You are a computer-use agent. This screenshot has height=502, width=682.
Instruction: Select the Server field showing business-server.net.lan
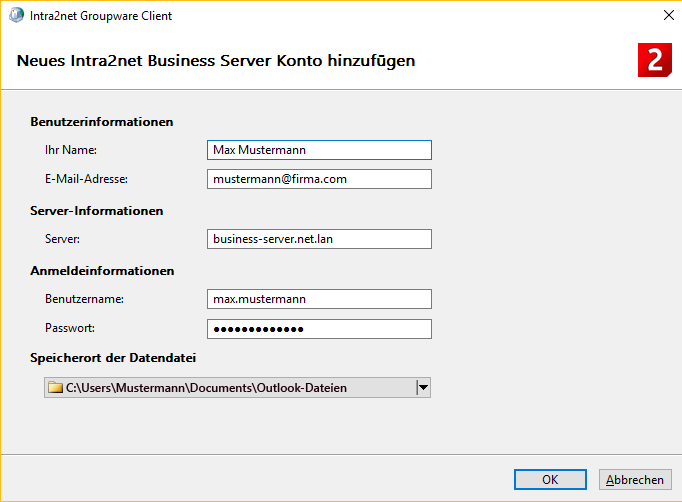pyautogui.click(x=319, y=239)
